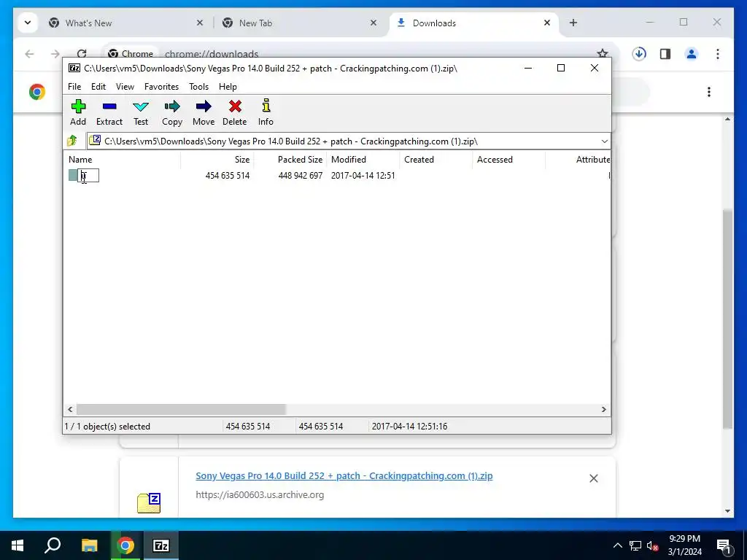The height and width of the screenshot is (560, 747).
Task: Open Chrome tab search chevron
Action: (x=28, y=23)
